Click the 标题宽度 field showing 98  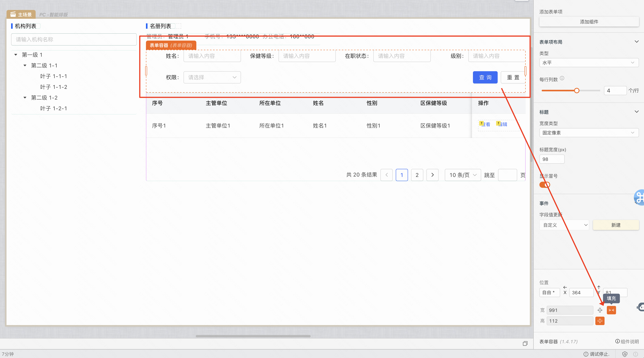[x=552, y=159]
